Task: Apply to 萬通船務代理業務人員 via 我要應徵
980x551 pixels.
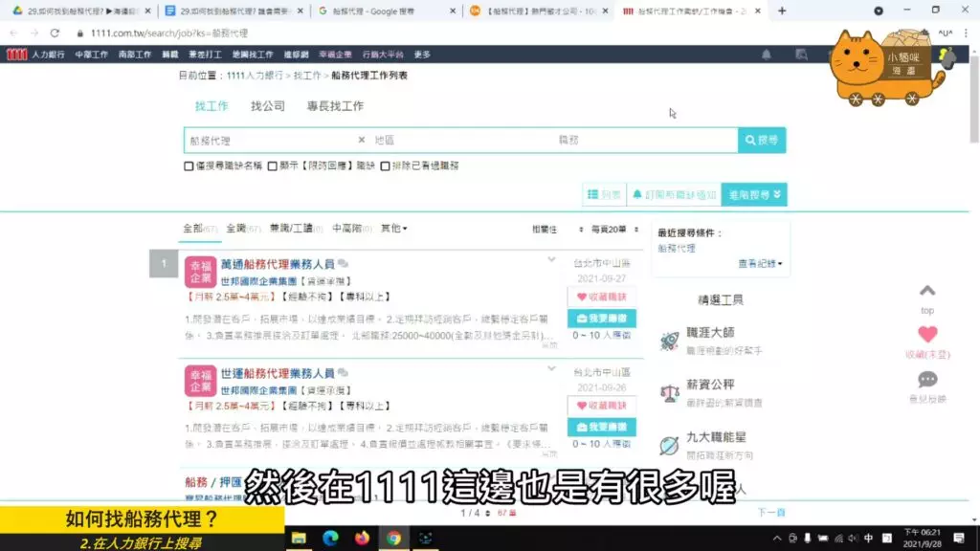Action: (x=601, y=319)
